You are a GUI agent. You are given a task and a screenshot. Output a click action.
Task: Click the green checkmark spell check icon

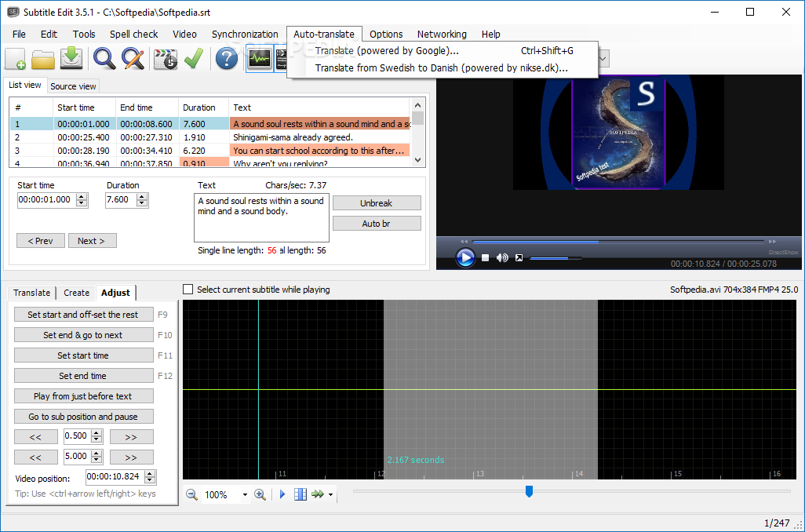(193, 59)
